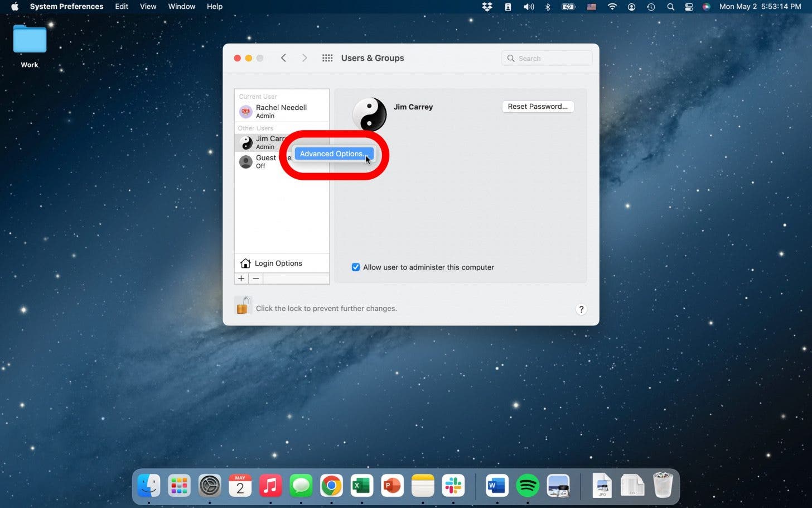Open Google Chrome from the Dock
This screenshot has width=812, height=508.
click(331, 486)
